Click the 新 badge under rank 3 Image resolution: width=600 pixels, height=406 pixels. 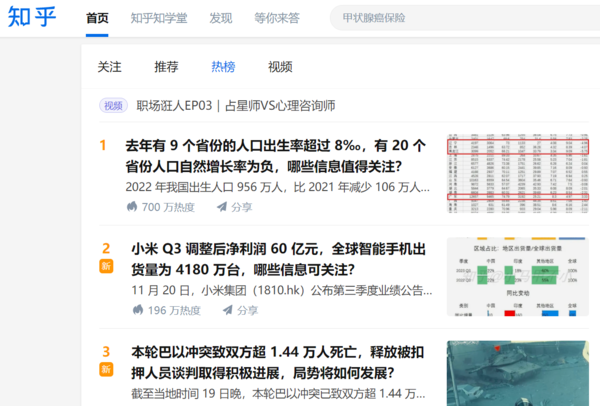point(106,369)
